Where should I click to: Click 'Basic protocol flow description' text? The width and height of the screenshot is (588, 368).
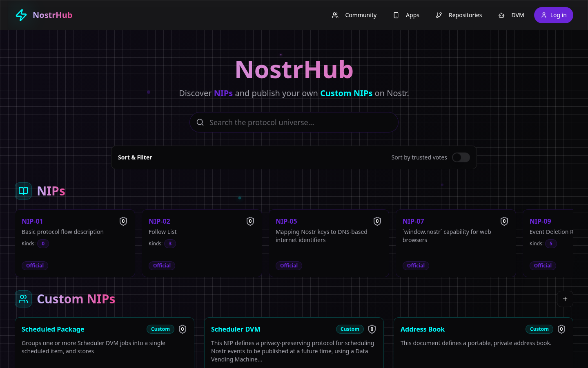tap(62, 232)
